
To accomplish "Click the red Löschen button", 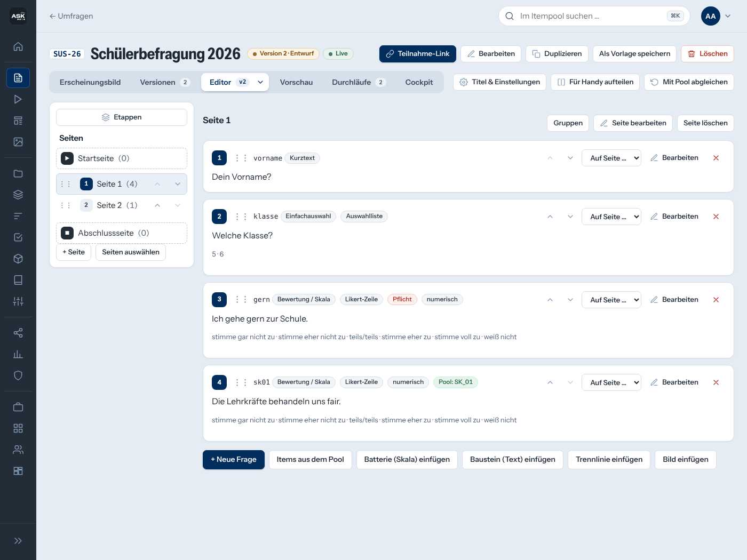I will coord(708,54).
